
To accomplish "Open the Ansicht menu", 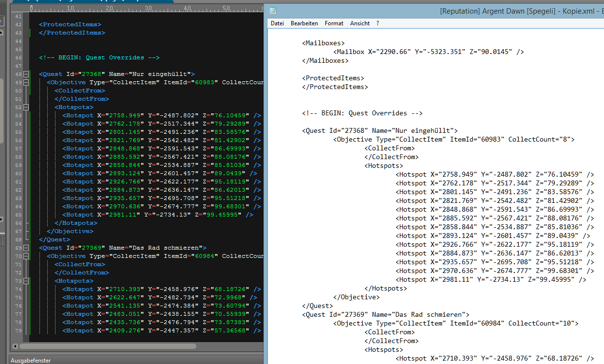I will coord(359,23).
